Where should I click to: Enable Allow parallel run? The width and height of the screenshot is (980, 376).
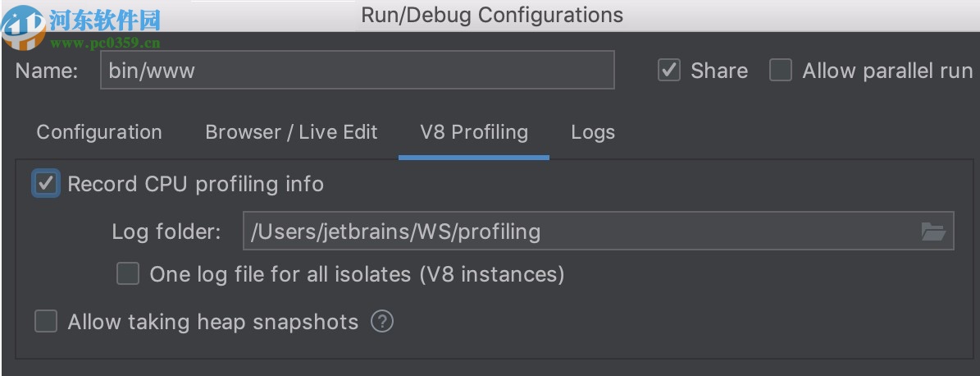(x=781, y=71)
